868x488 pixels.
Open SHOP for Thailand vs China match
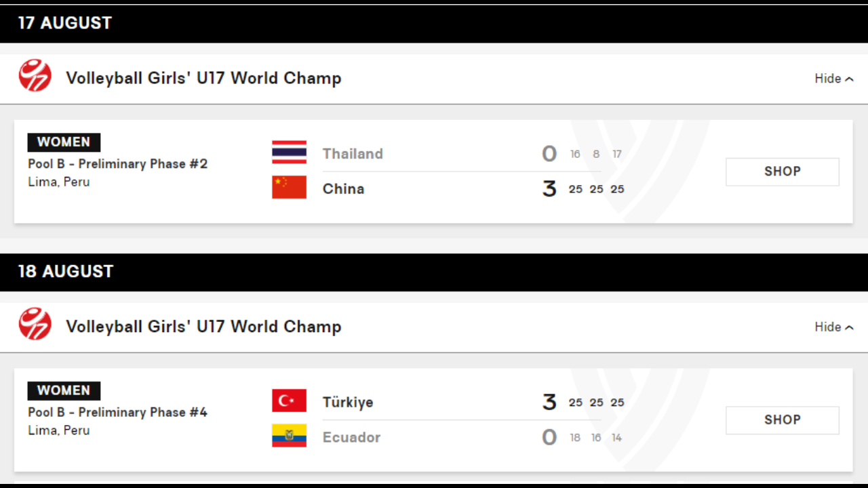(783, 171)
